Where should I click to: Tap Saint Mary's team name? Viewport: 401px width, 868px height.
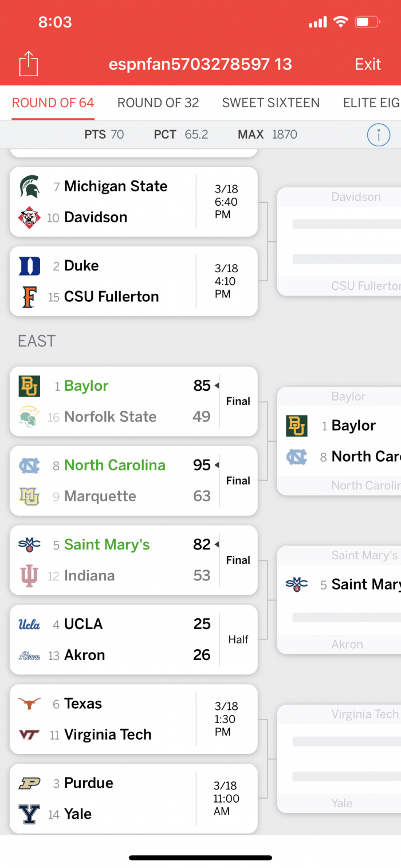click(x=107, y=545)
